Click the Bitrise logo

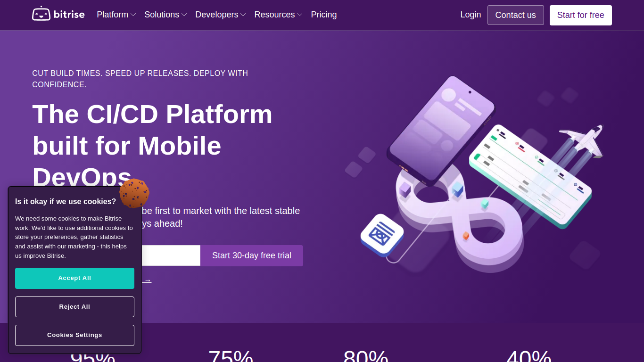[58, 14]
